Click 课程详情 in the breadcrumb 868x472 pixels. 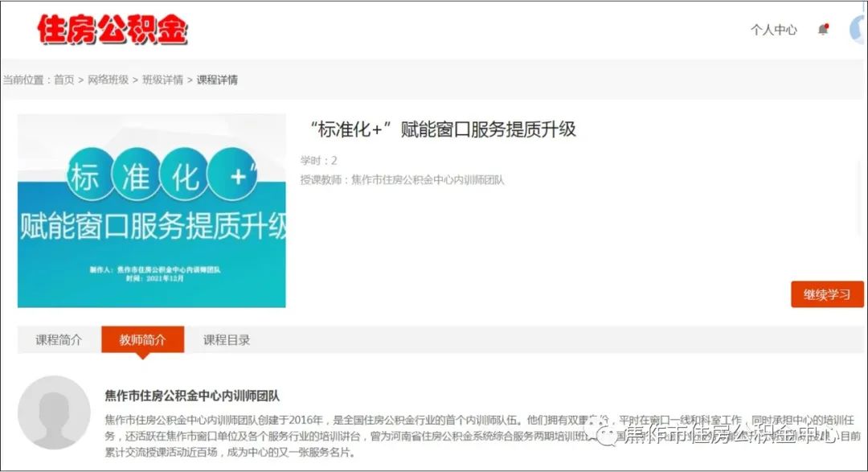217,80
